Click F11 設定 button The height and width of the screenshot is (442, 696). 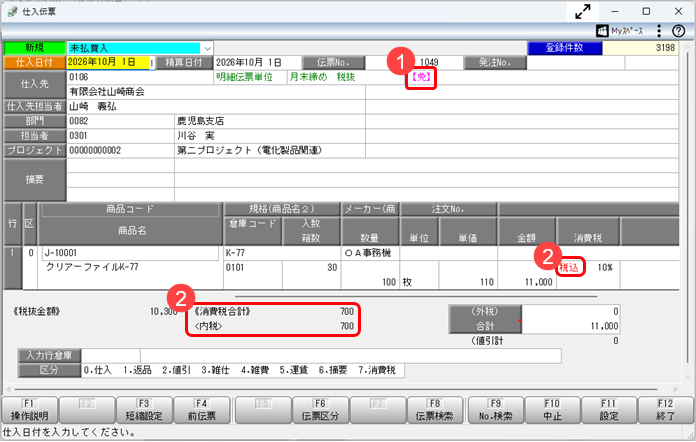tap(609, 410)
